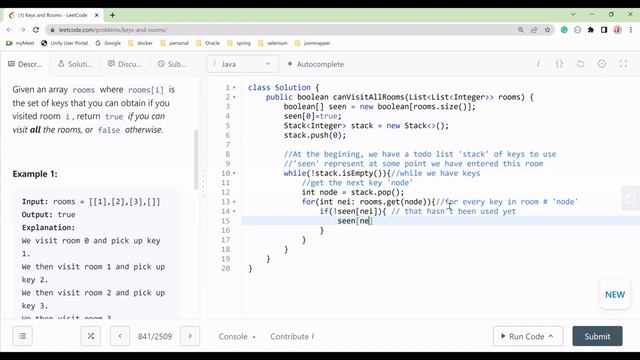
Task: Click the stack.push(0); code line
Action: point(315,135)
